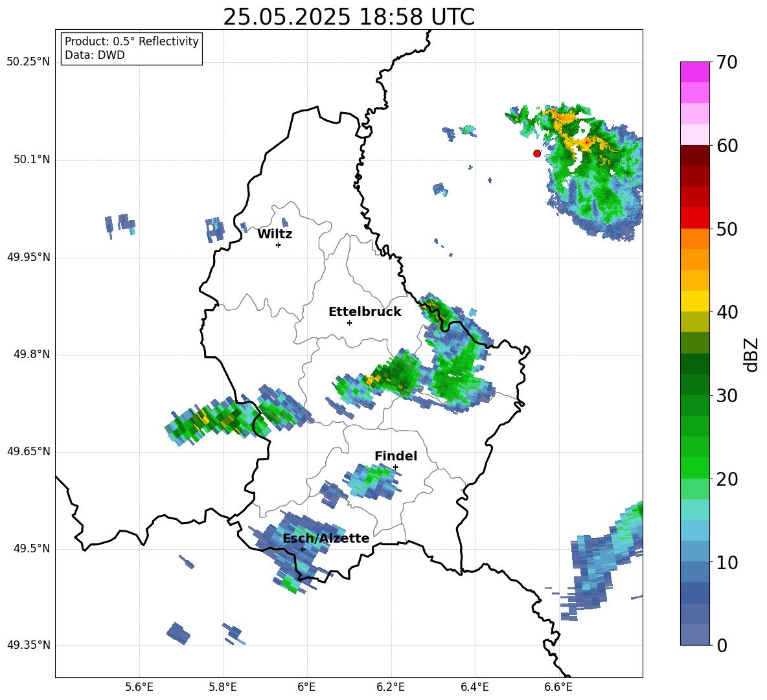Click the 49.8°N latitude label
Image resolution: width=767 pixels, height=700 pixels.
pyautogui.click(x=32, y=354)
